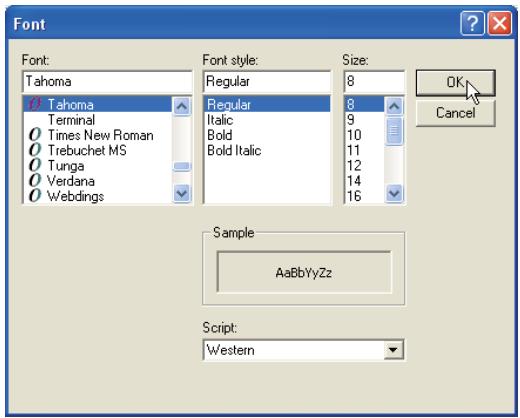
Task: Select Webdings in the font list
Action: coord(98,196)
